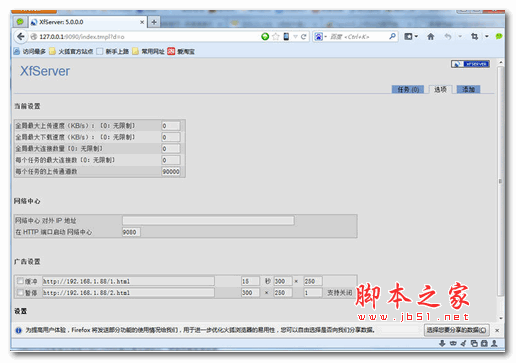The image size is (516, 363).
Task: Click the screenshot crop tool icon
Action: tap(474, 36)
